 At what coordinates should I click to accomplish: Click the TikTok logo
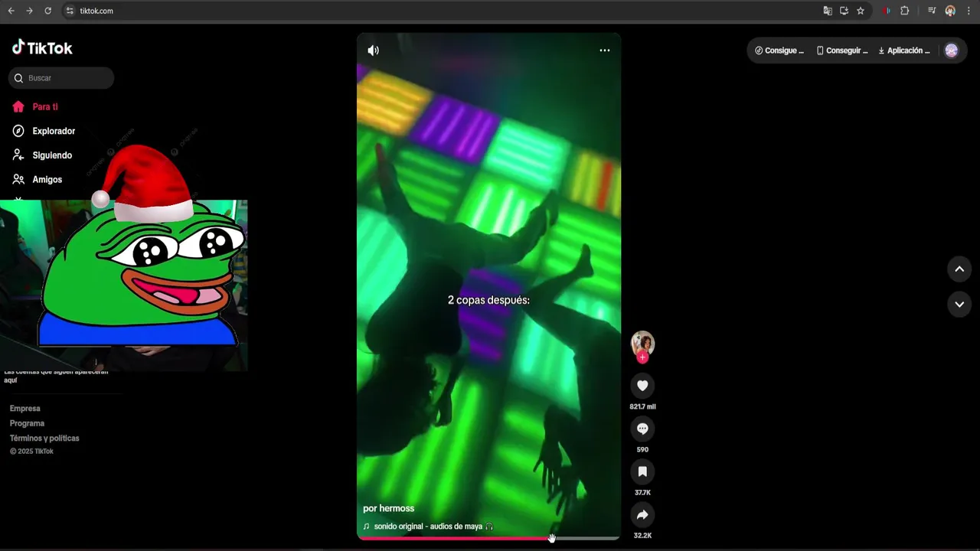pyautogui.click(x=42, y=48)
